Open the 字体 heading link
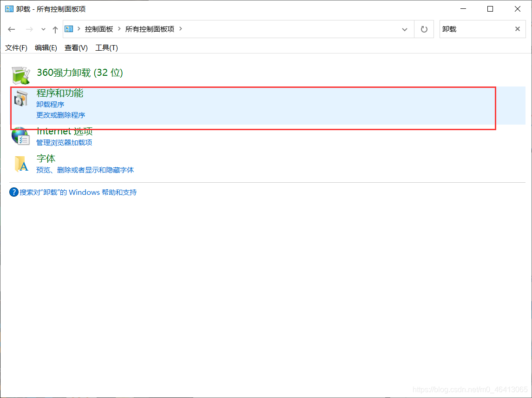532x398 pixels. point(46,159)
